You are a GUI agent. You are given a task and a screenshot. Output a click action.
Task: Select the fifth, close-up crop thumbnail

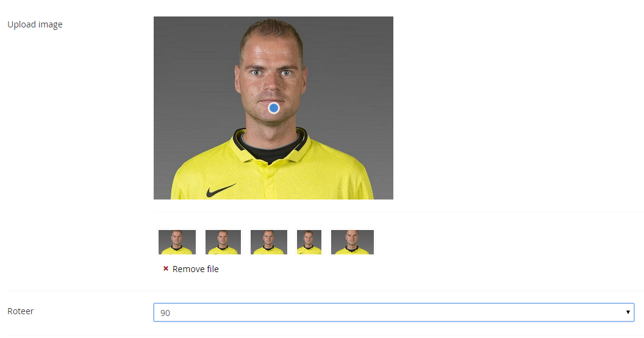click(352, 242)
